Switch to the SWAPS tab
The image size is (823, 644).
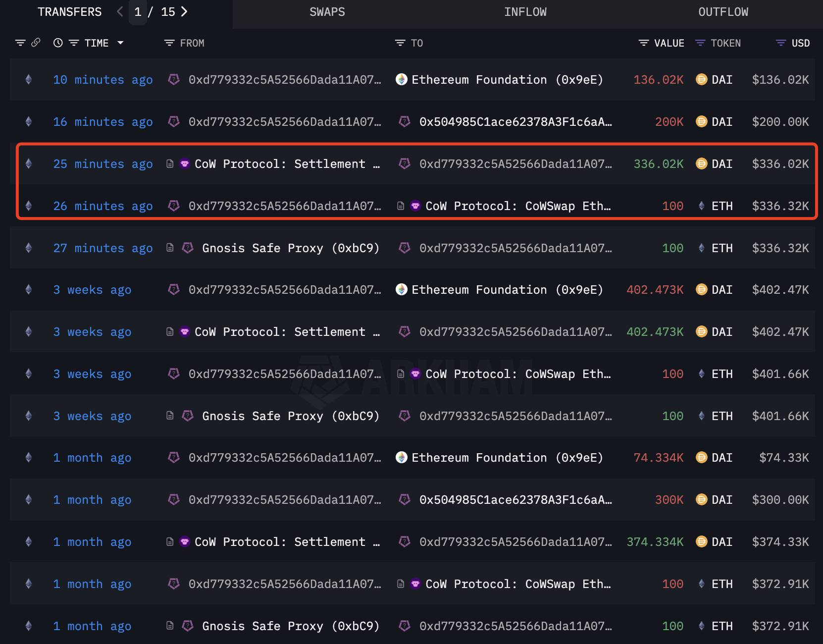(x=327, y=12)
